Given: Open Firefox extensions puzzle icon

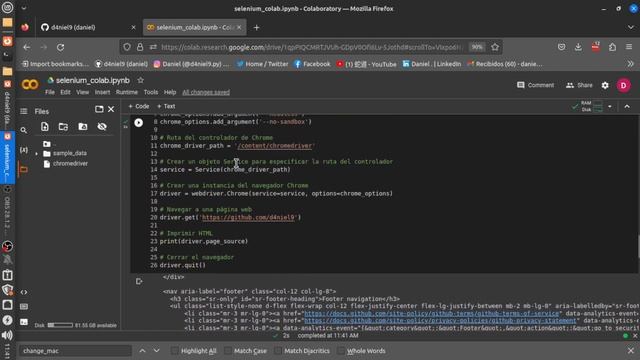Looking at the screenshot, I should pyautogui.click(x=612, y=47).
